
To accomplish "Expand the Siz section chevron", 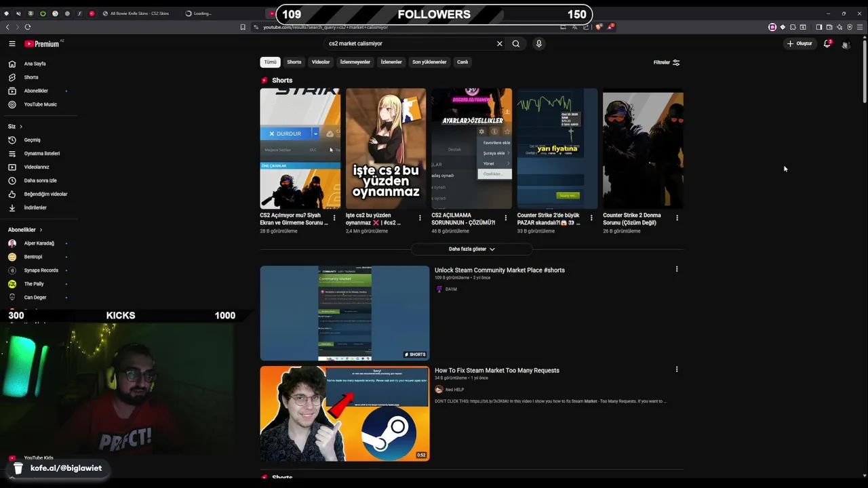I will tap(21, 126).
